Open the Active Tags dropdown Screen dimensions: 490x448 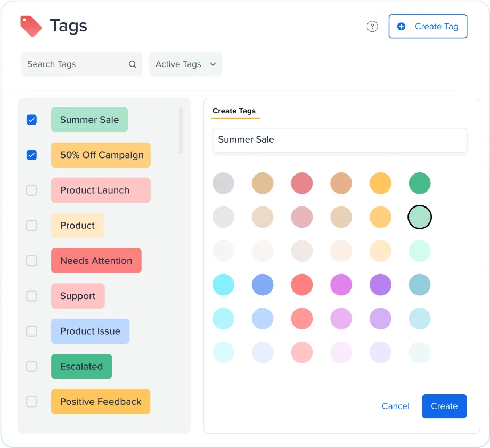point(185,64)
